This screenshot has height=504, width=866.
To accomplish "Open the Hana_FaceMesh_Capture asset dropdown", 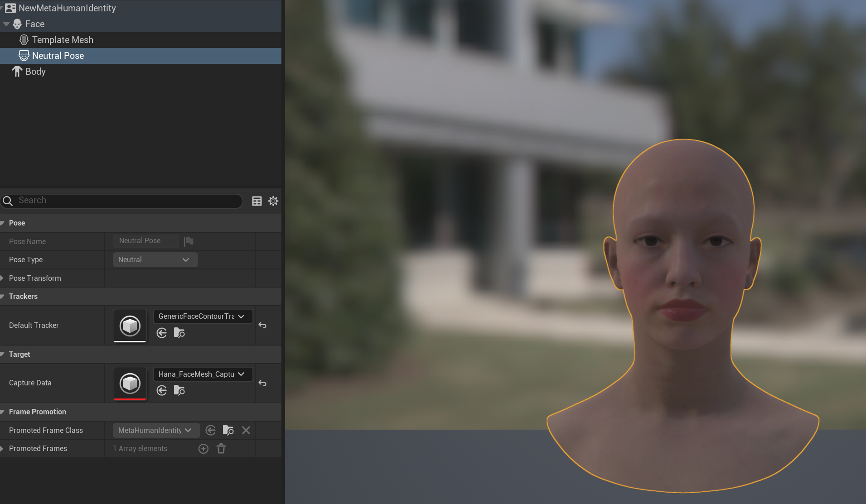I will [x=203, y=374].
